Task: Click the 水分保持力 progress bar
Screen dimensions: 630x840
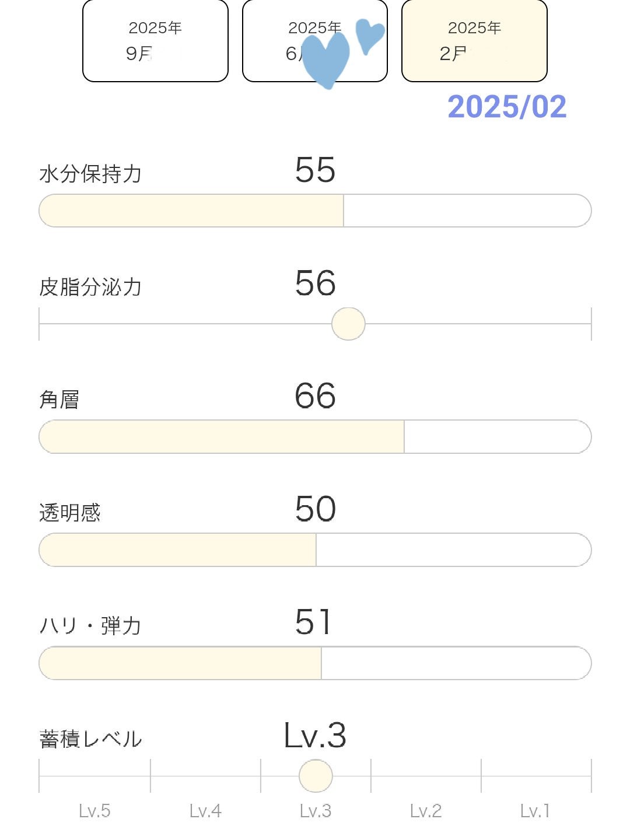Action: [315, 211]
